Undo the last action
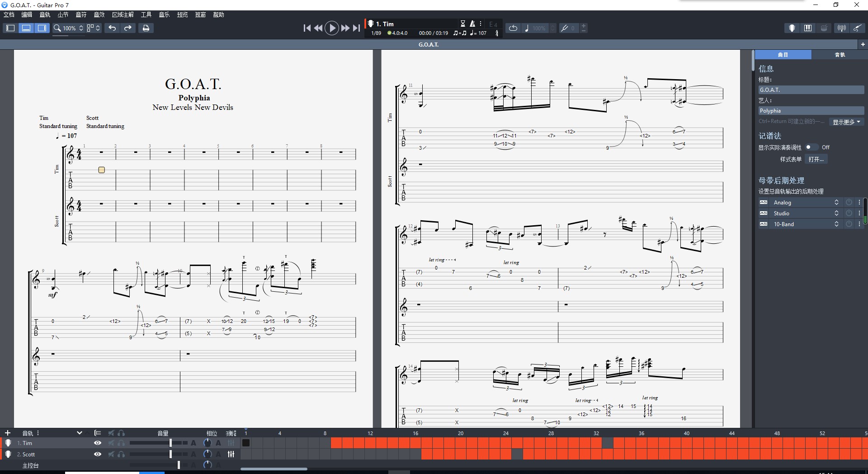 [112, 28]
